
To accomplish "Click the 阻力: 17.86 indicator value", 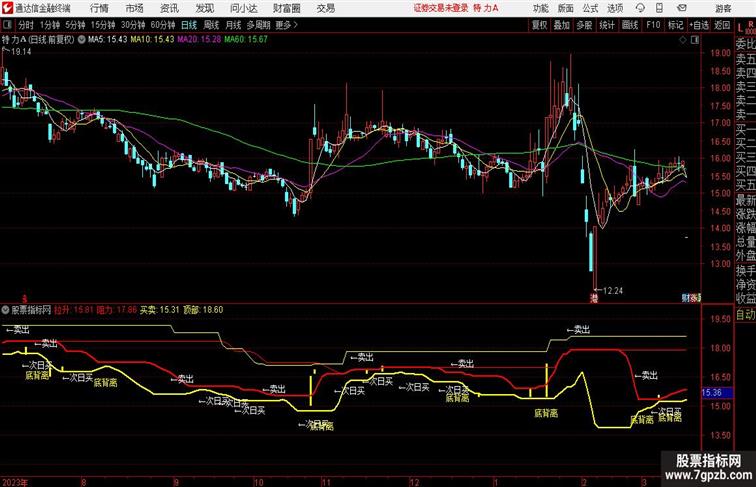I will click(117, 310).
